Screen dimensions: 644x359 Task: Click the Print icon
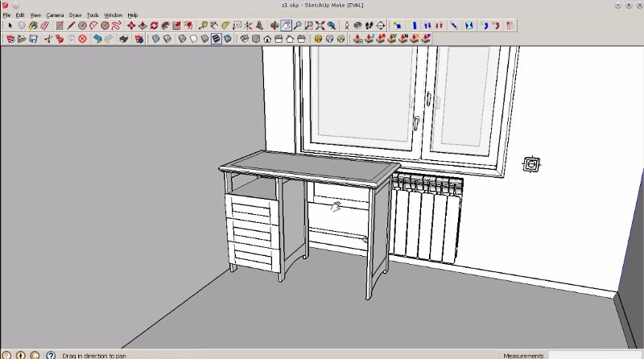coord(124,39)
